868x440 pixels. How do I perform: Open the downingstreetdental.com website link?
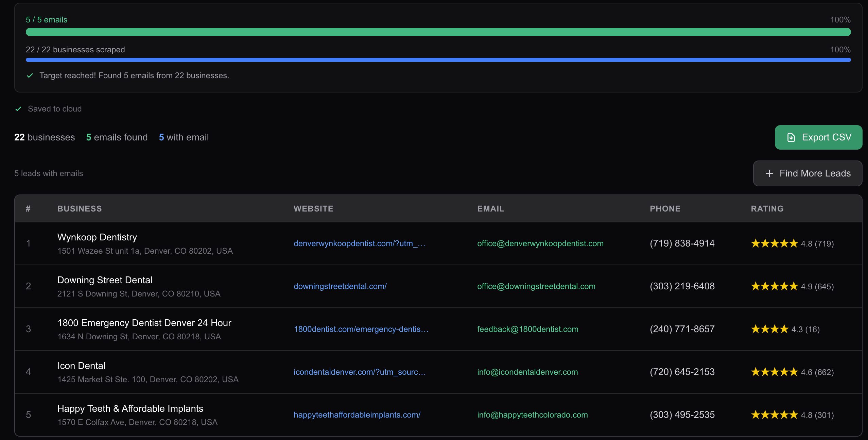340,286
